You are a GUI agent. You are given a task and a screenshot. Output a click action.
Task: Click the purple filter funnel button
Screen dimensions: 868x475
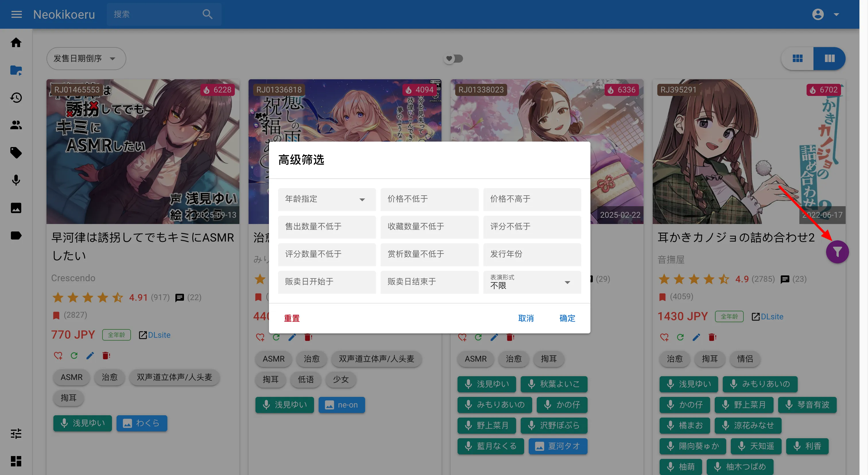(x=837, y=252)
